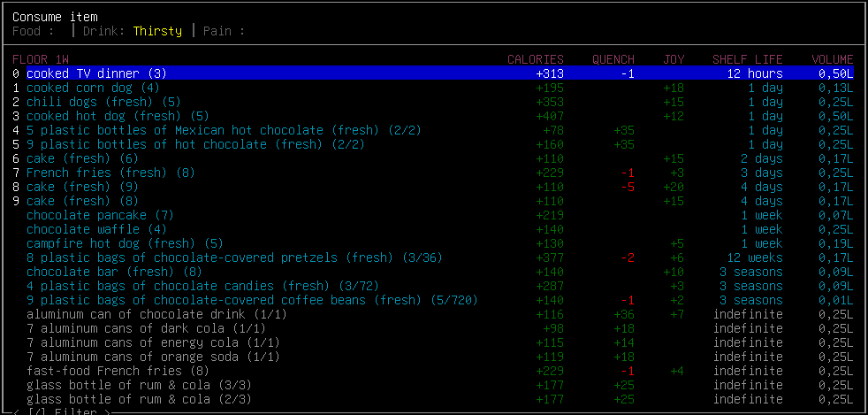Click the VOLUME column header

pos(833,59)
